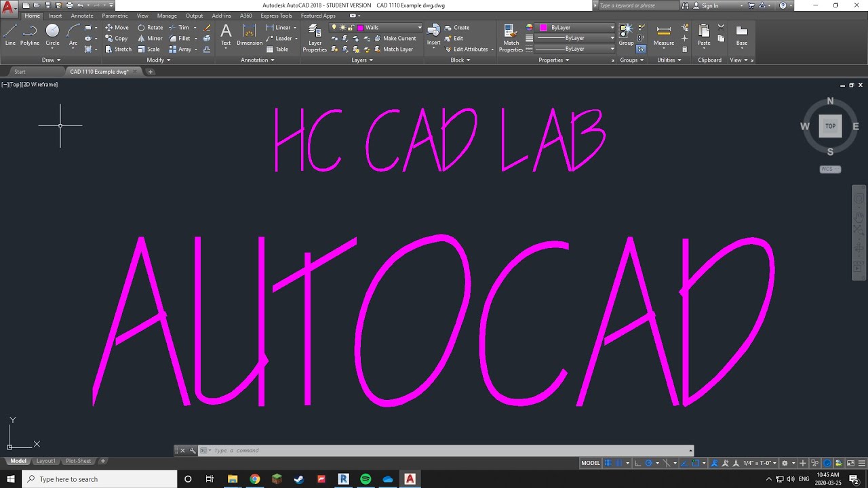Click the Base view button
The image size is (868, 488).
tap(742, 35)
